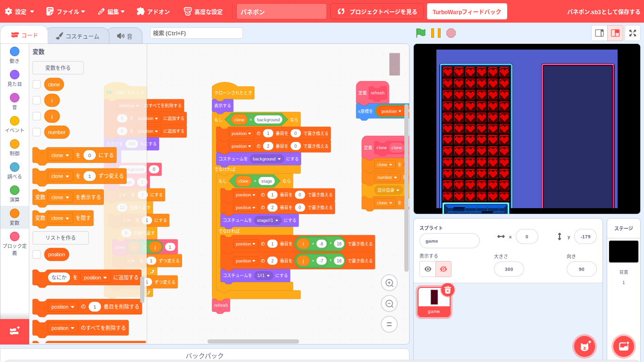Screen dimensions: 644x362
Task: Switch to the コード tab
Action: click(24, 35)
